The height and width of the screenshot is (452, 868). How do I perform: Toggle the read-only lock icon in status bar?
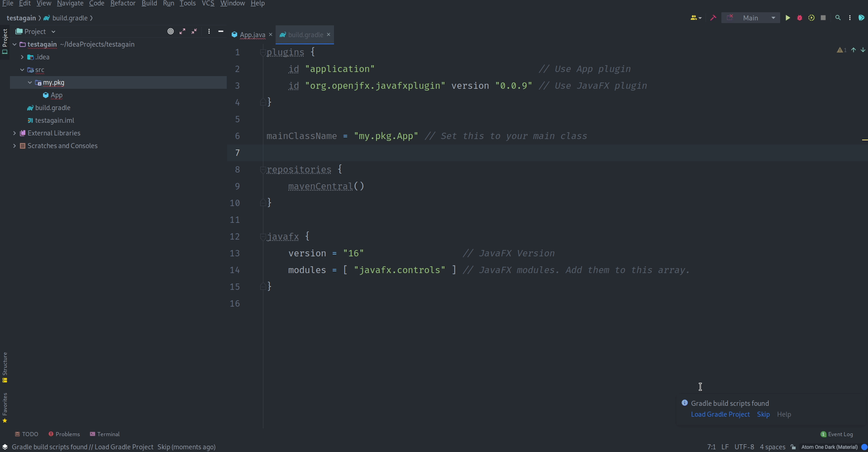tap(793, 447)
